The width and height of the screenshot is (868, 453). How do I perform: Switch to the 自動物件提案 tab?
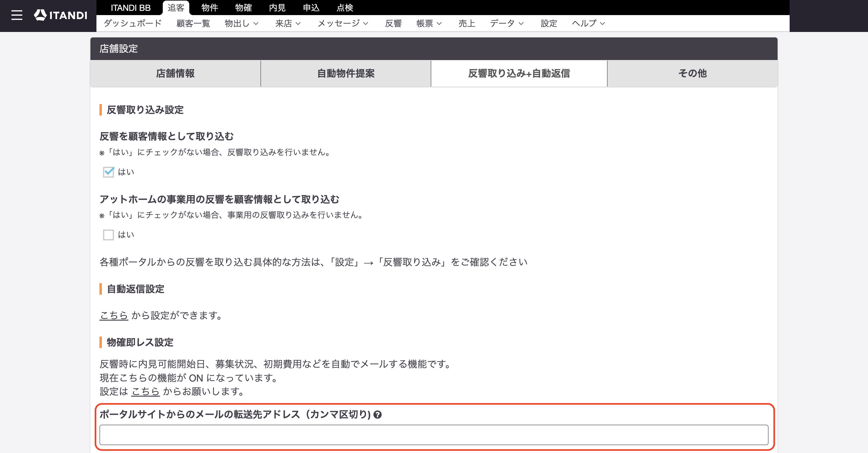(346, 73)
